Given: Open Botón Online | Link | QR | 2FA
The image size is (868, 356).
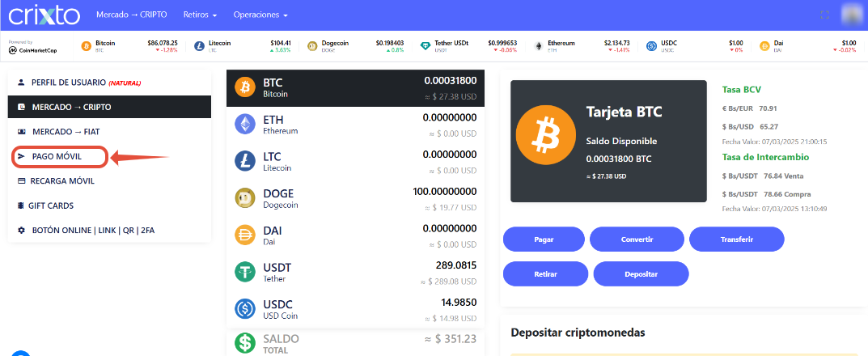Looking at the screenshot, I should pos(109,231).
